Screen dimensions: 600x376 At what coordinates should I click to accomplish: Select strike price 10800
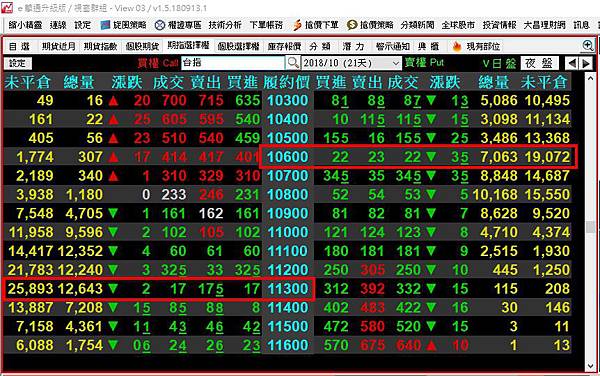coord(288,194)
